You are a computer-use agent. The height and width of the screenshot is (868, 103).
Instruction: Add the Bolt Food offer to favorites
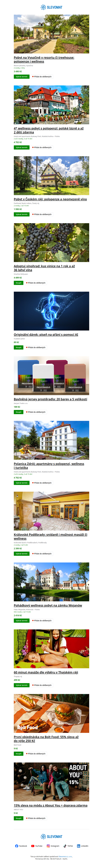tap(36, 754)
